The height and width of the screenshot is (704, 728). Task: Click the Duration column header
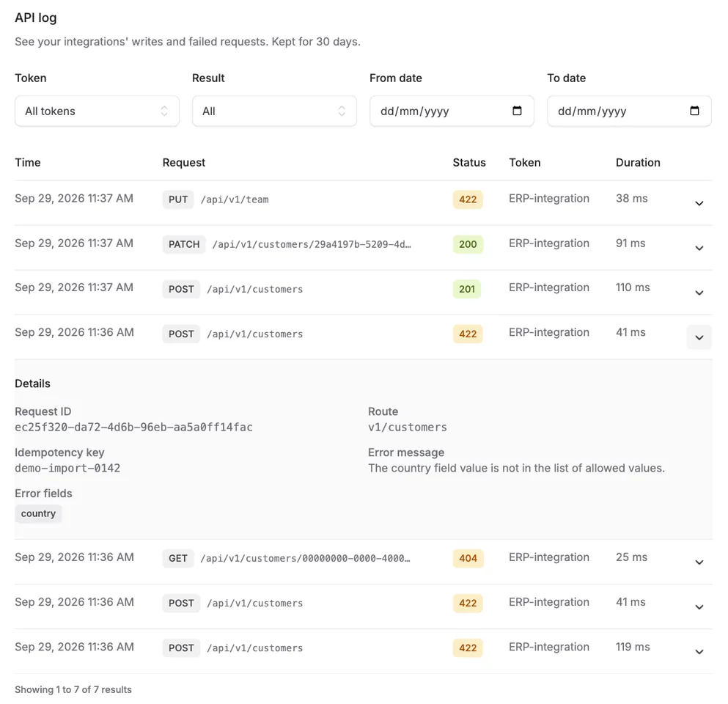(638, 163)
